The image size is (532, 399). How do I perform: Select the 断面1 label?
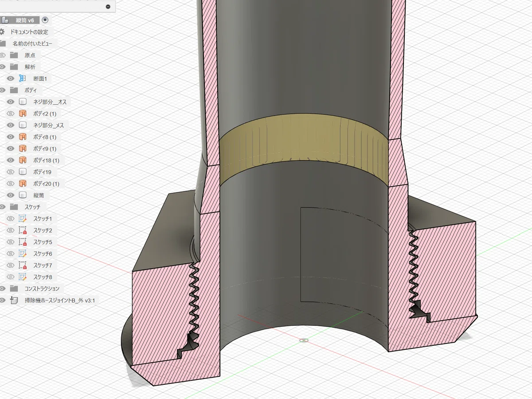pos(40,78)
